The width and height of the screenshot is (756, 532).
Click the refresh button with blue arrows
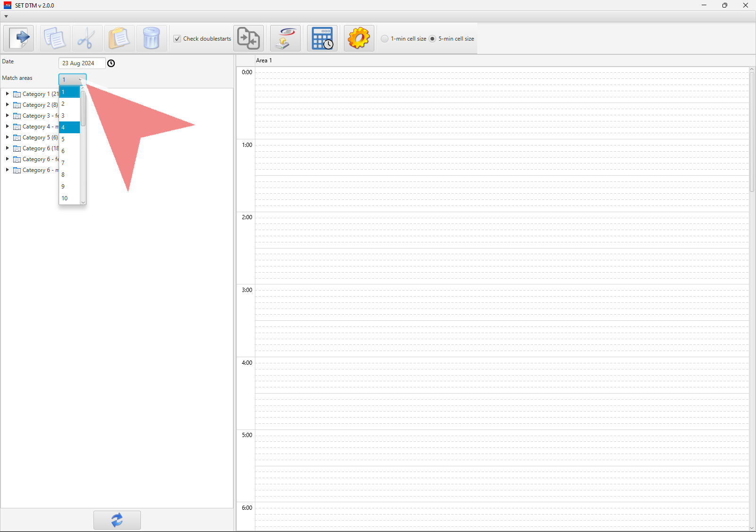point(117,520)
